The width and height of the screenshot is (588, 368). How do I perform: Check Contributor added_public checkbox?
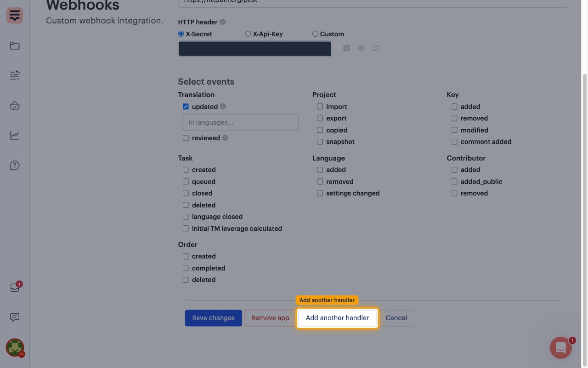click(x=454, y=182)
